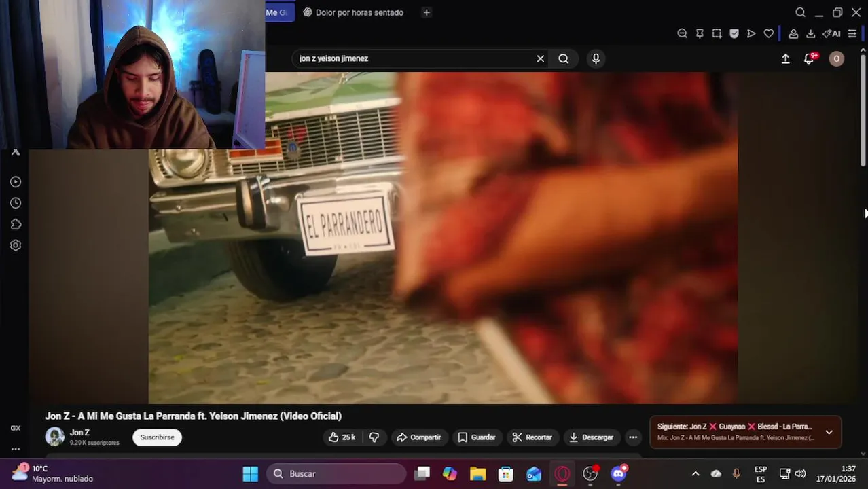Click the Opera GX taskbar icon
This screenshot has height=489, width=868.
[562, 473]
